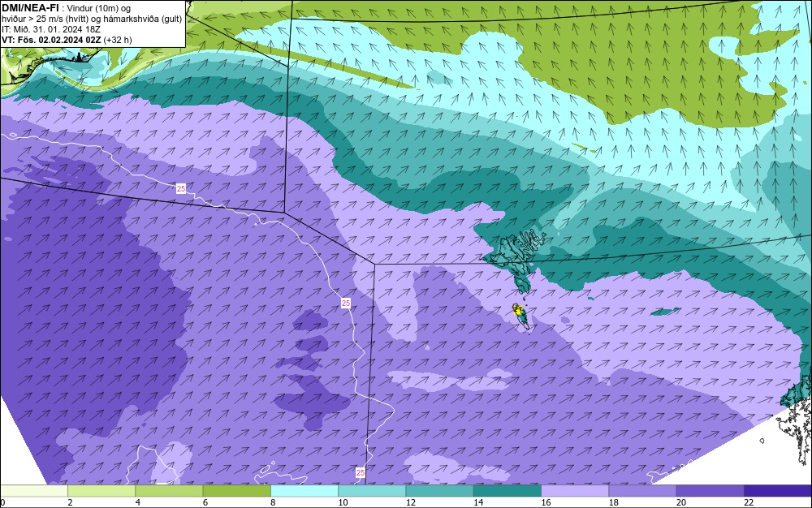
Task: Select the 16–18 m/s lavender legend swatch
Action: pos(575,490)
